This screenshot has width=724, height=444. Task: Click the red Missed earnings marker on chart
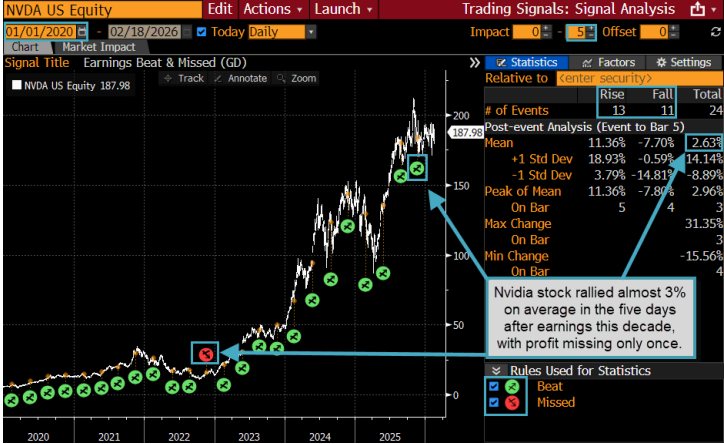pos(205,353)
